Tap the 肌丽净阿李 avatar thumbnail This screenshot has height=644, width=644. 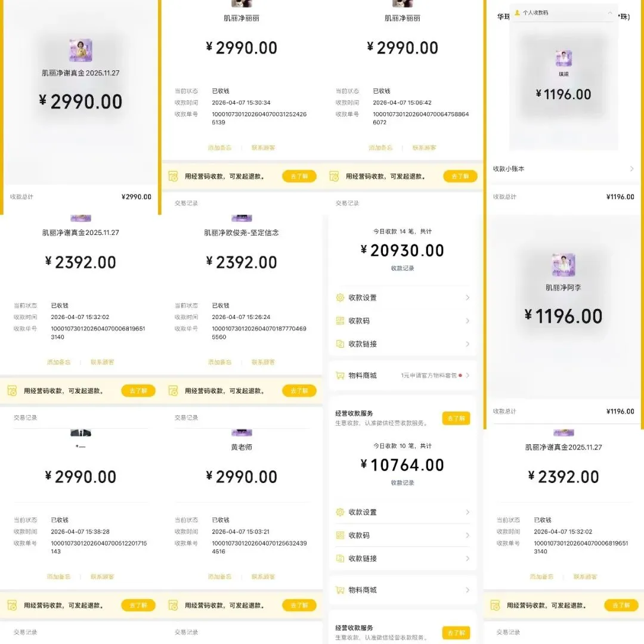pyautogui.click(x=563, y=265)
